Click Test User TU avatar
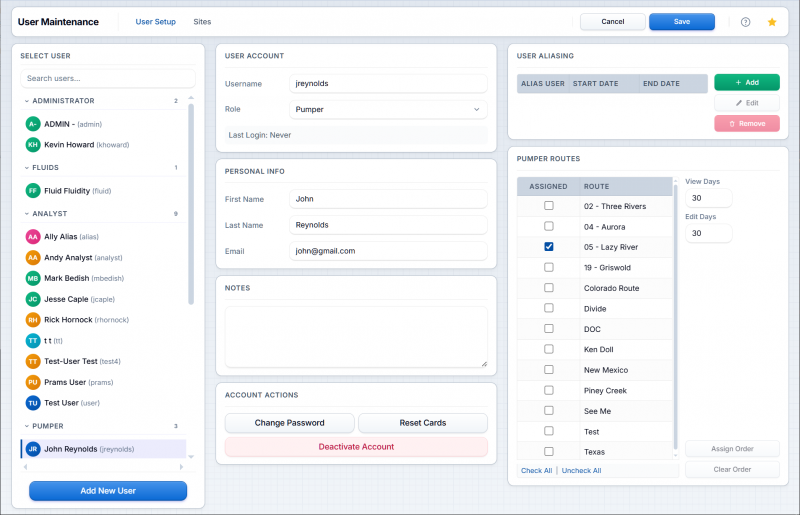The image size is (800, 515). 33,403
